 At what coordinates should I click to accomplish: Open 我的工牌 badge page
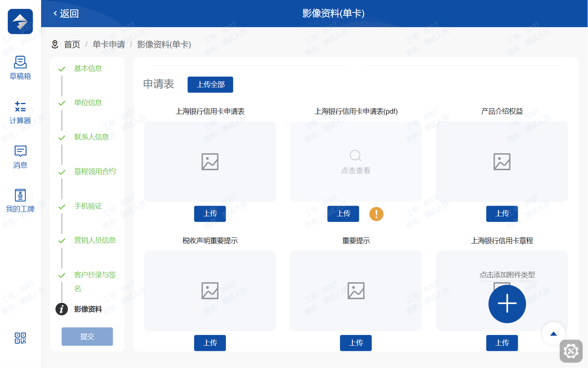tap(20, 201)
